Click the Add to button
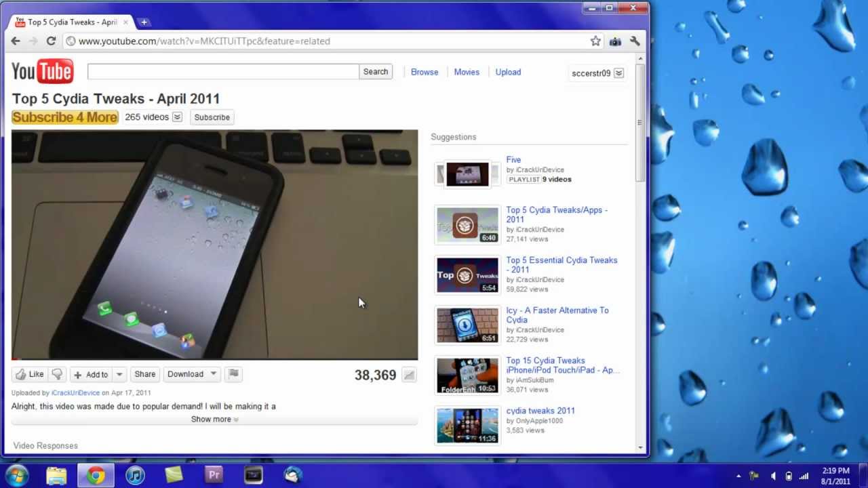 coord(91,374)
